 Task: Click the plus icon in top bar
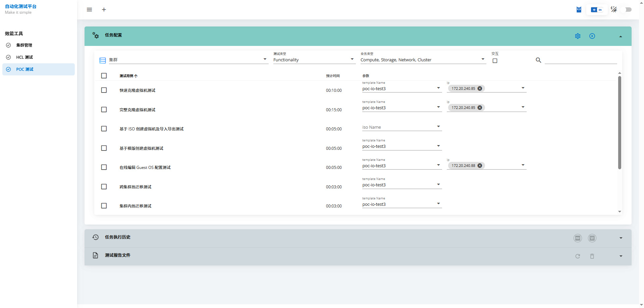point(104,10)
